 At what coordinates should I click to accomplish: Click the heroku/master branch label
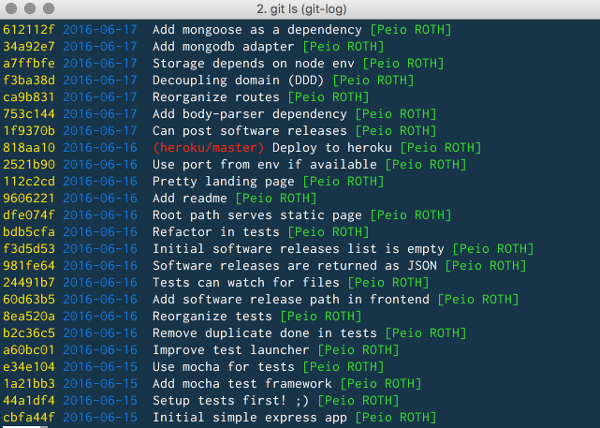click(x=209, y=148)
